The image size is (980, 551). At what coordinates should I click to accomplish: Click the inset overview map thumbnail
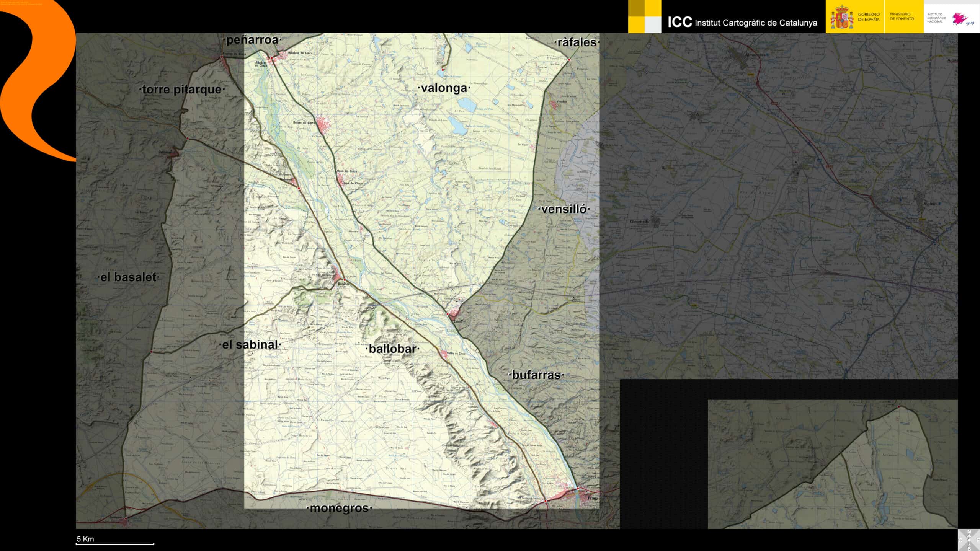point(833,464)
